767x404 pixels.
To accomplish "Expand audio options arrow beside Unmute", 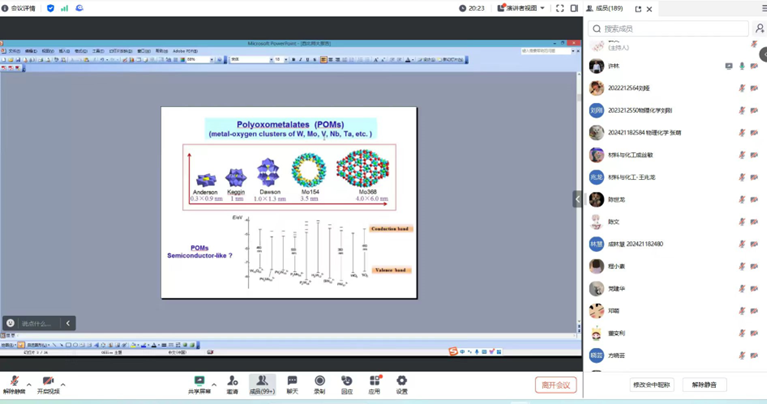I will coord(29,384).
